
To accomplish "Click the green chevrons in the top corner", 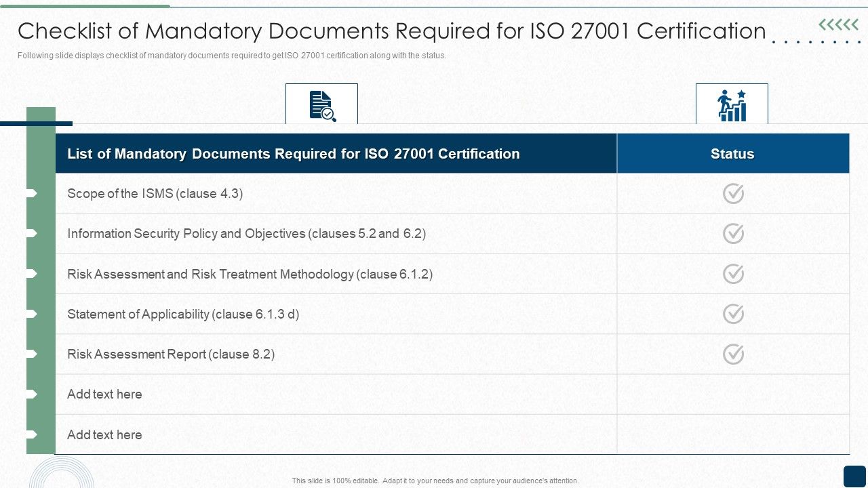I will tap(838, 25).
